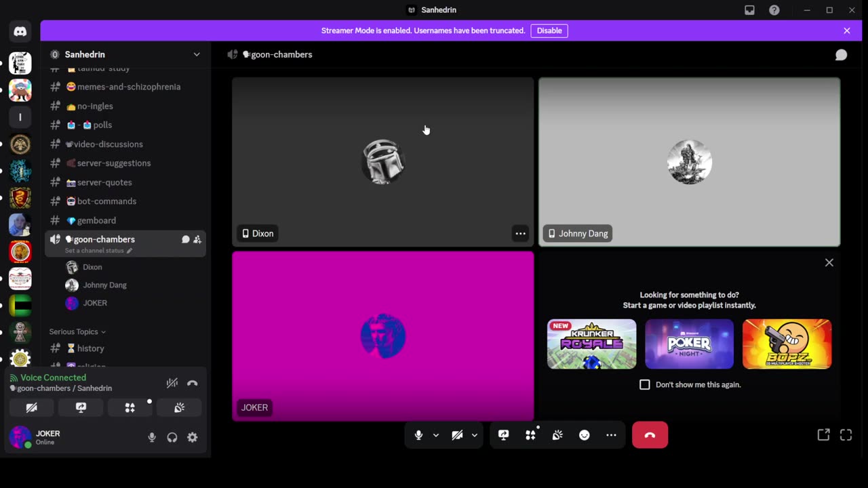Set a channel status link
Image resolution: width=868 pixels, height=488 pixels.
click(x=98, y=251)
